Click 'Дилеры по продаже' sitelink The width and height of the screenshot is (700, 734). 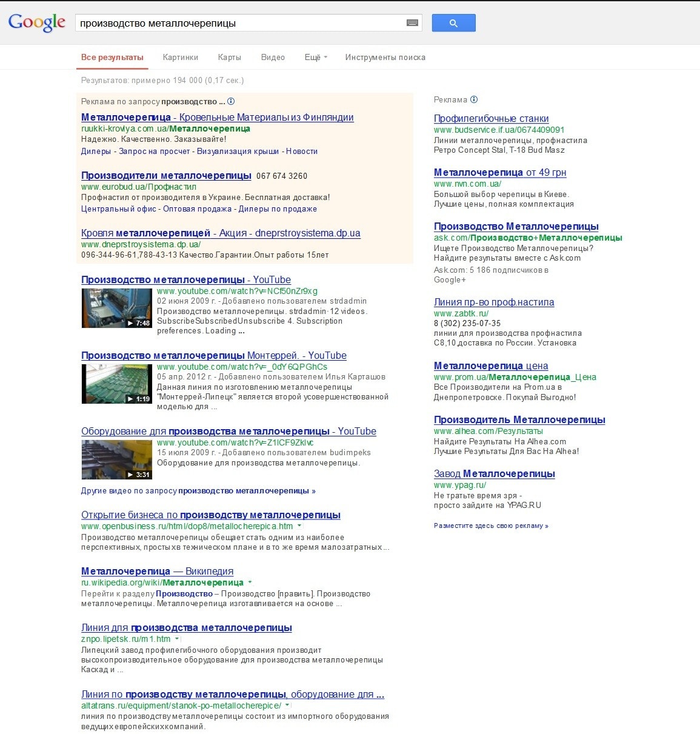[x=278, y=209]
